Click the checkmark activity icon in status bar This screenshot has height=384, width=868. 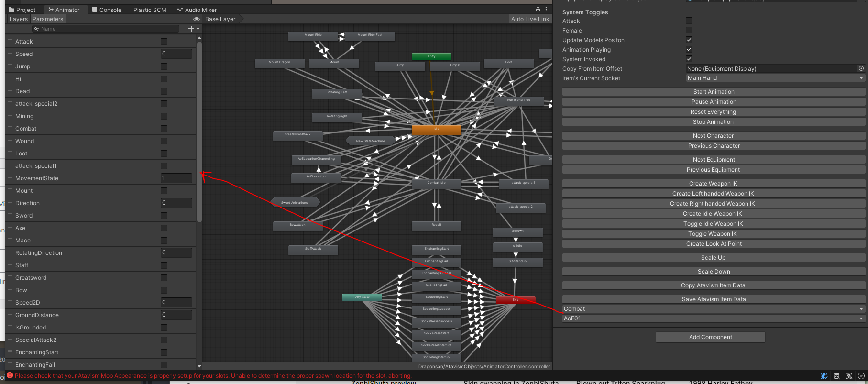point(861,376)
